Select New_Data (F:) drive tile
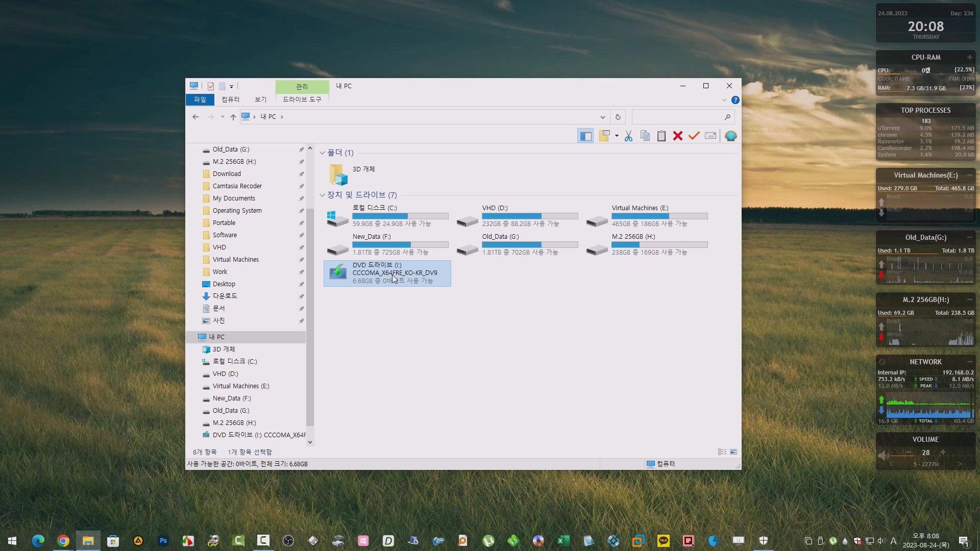The width and height of the screenshot is (980, 551). (x=387, y=245)
